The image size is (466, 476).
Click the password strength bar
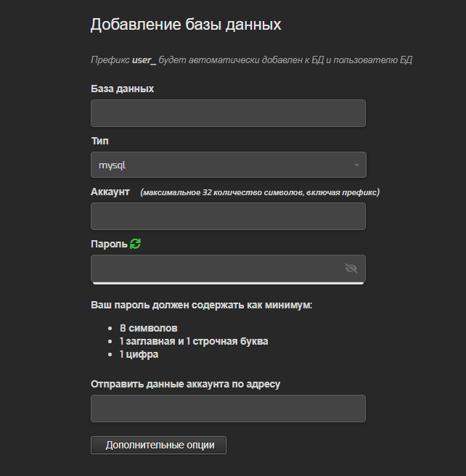coord(228,284)
